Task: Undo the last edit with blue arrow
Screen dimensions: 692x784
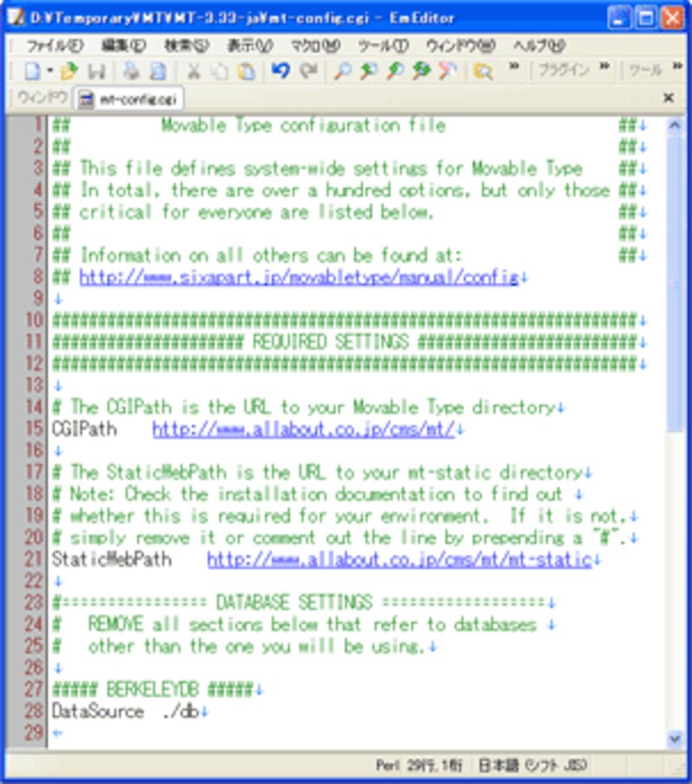Action: pos(281,71)
